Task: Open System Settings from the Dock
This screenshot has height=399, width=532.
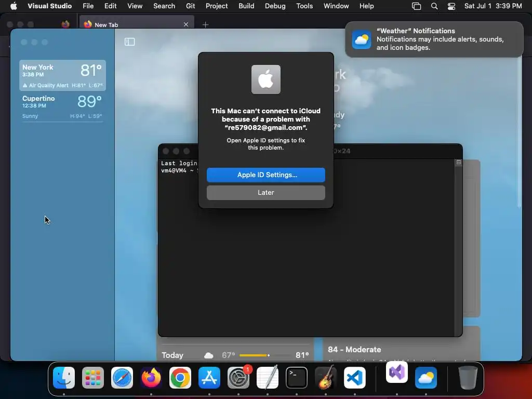Action: (238, 378)
